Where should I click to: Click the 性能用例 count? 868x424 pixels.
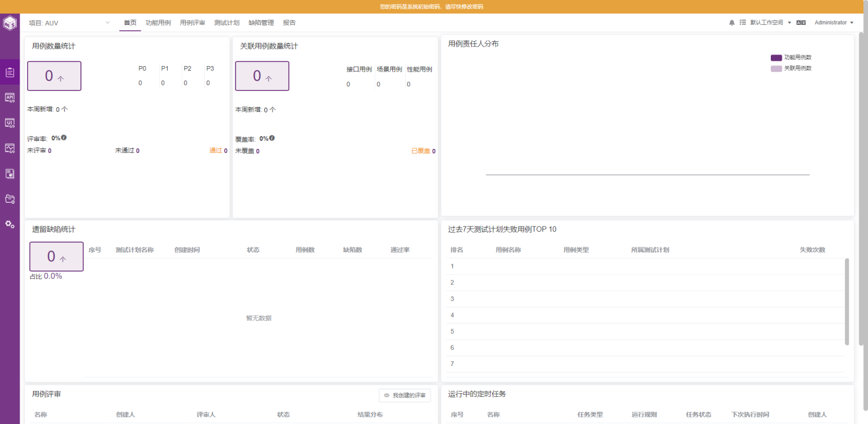click(409, 84)
